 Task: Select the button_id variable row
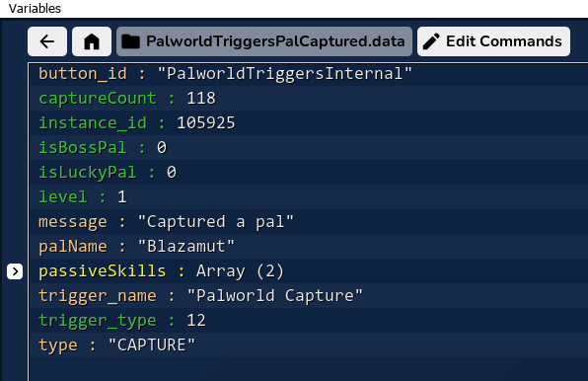[x=308, y=74]
